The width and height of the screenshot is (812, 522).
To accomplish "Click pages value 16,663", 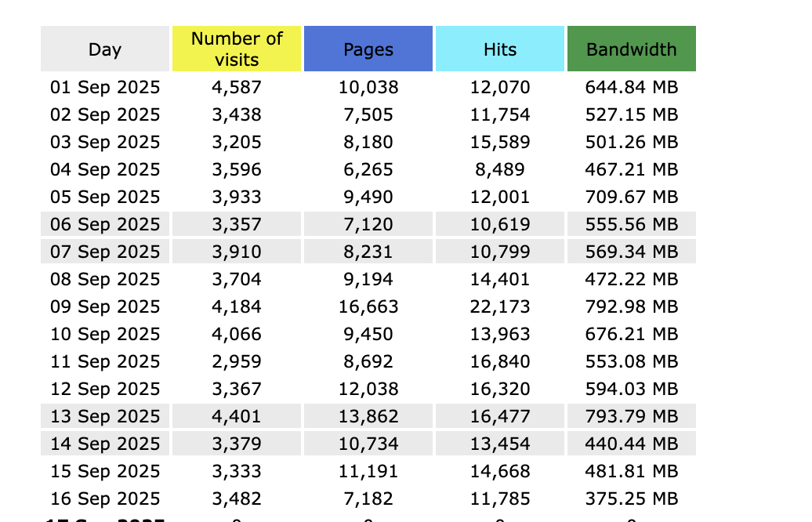I will [368, 306].
